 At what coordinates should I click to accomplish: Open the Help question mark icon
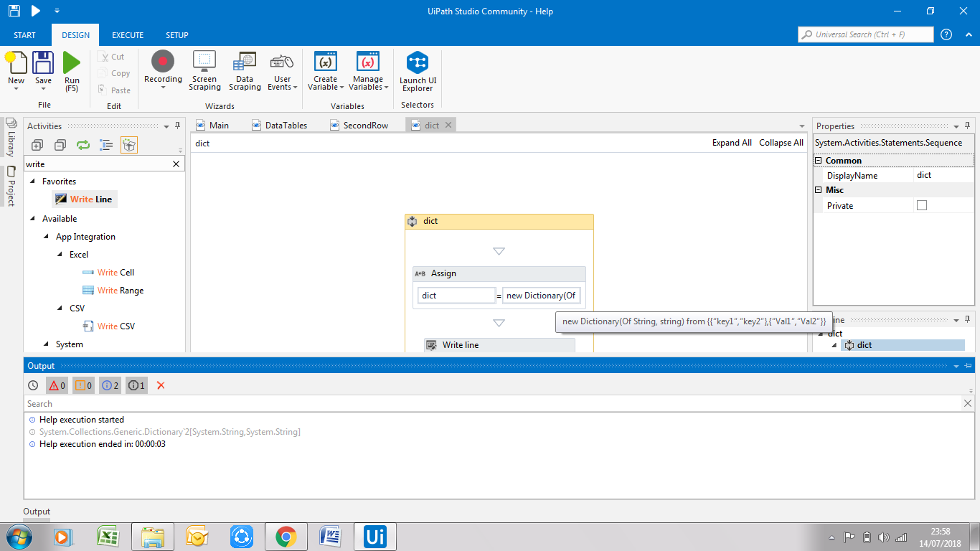click(x=946, y=34)
